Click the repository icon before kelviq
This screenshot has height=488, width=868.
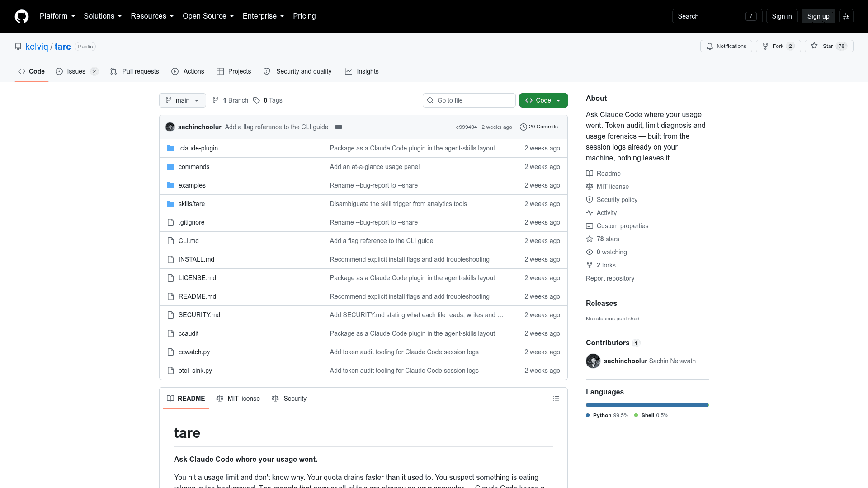[18, 47]
